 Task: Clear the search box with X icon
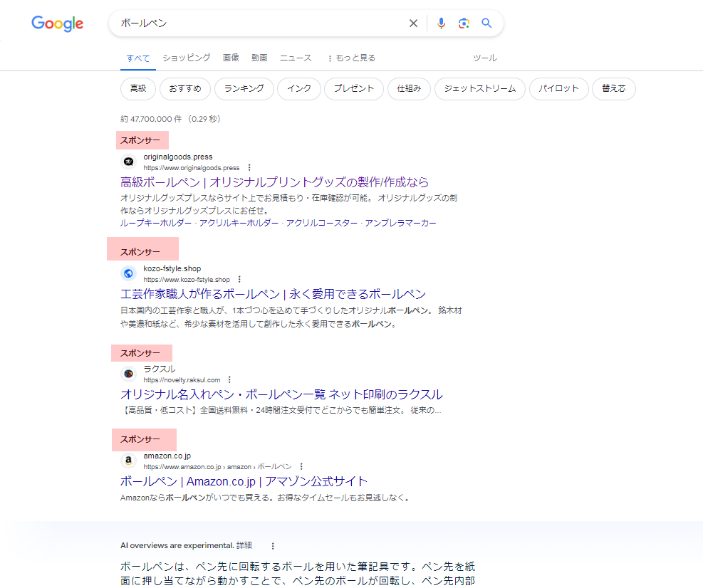tap(413, 23)
